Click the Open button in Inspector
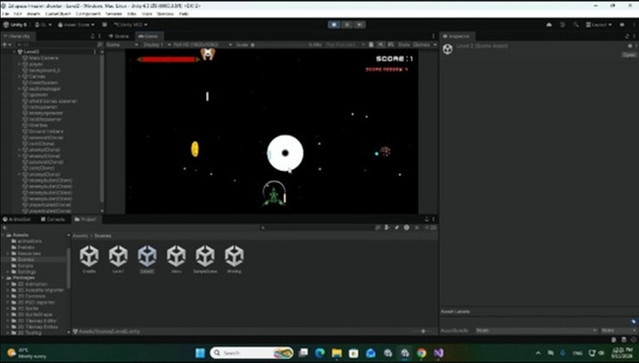 click(629, 55)
